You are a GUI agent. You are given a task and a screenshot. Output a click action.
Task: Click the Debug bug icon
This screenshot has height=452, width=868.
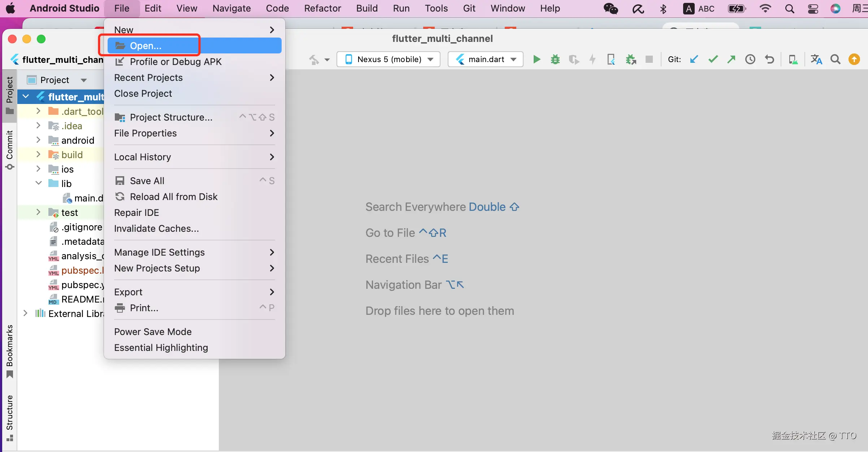coord(555,59)
